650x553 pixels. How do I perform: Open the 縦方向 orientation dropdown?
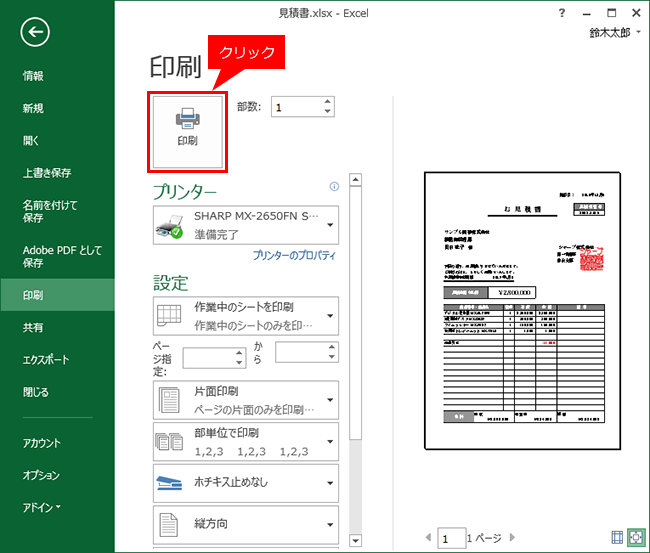(x=246, y=524)
